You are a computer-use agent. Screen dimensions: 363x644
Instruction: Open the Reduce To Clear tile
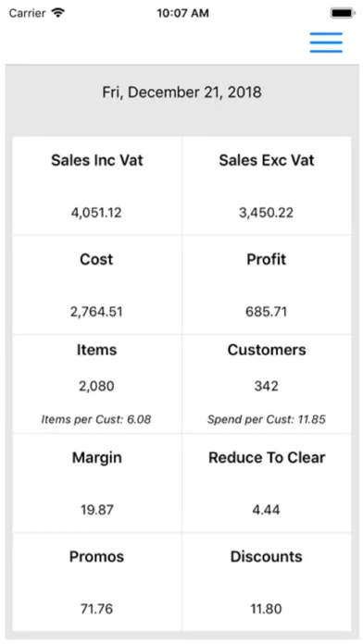[x=267, y=483]
